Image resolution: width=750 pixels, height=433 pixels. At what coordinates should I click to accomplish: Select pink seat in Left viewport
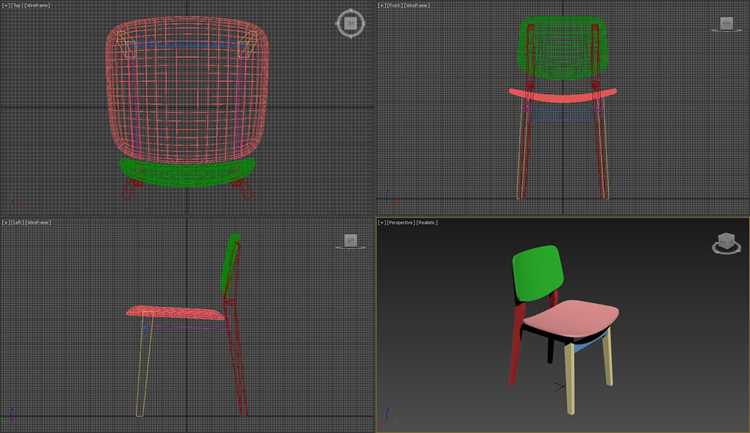click(176, 312)
